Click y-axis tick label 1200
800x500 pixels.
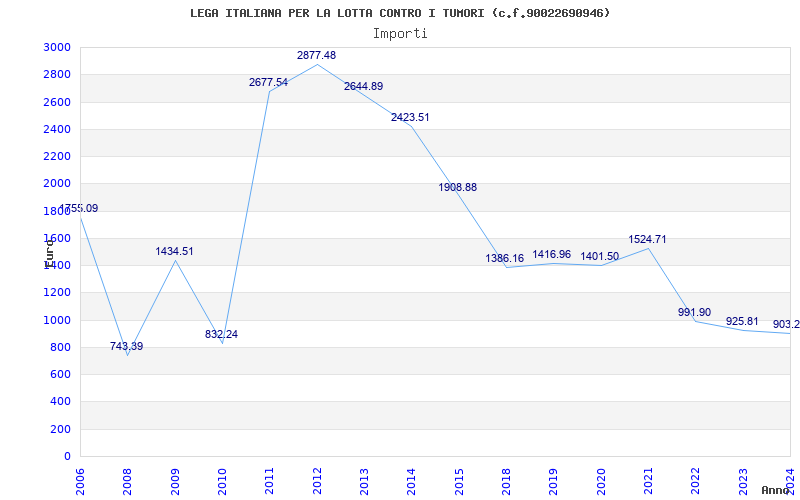[x=58, y=293]
